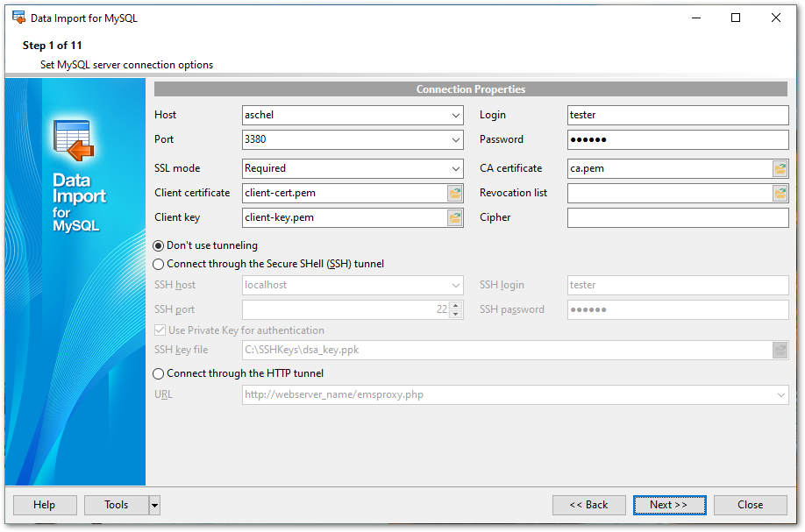Browse for the Client key file
This screenshot has width=805, height=532.
pyautogui.click(x=455, y=218)
